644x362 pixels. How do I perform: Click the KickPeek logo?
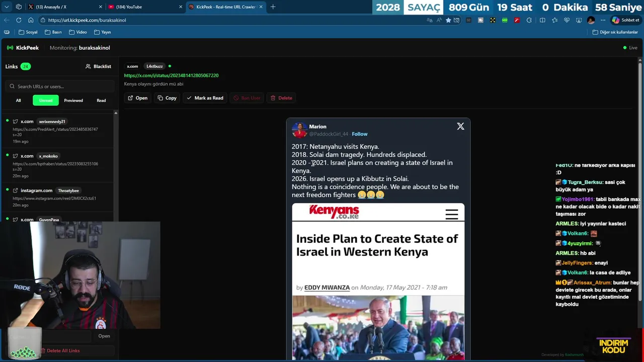pos(23,48)
